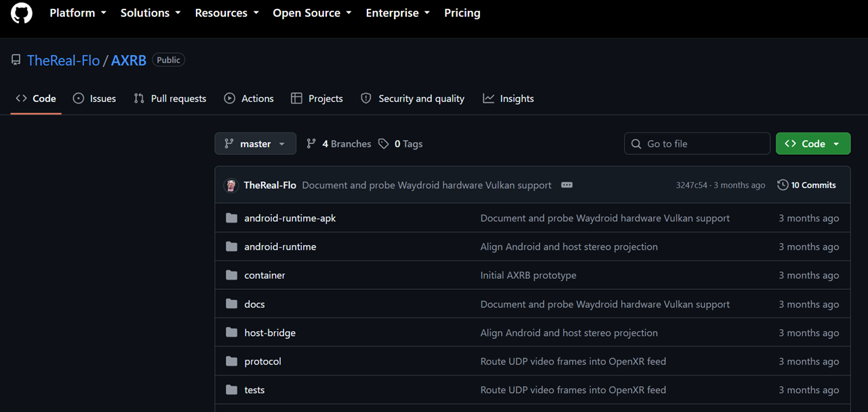Open TheReal-Flo owner profile link

click(64, 60)
